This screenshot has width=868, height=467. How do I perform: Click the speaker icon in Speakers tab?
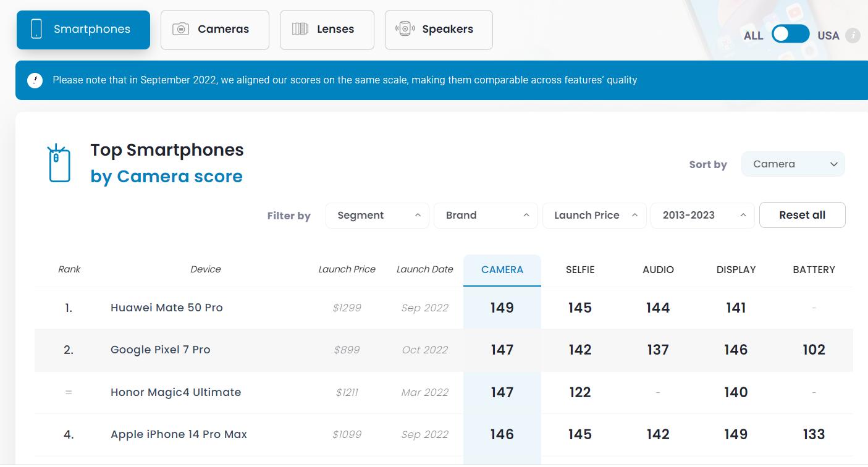pyautogui.click(x=405, y=29)
